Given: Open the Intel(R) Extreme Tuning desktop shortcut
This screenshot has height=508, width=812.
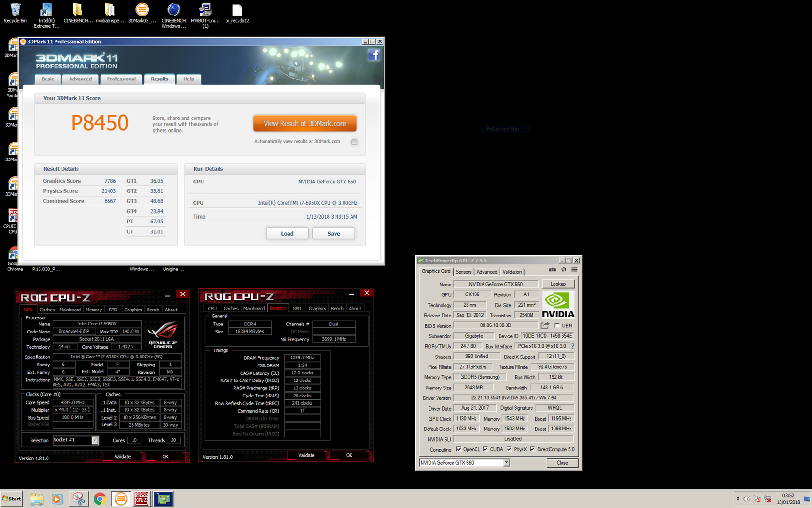Looking at the screenshot, I should click(x=47, y=15).
